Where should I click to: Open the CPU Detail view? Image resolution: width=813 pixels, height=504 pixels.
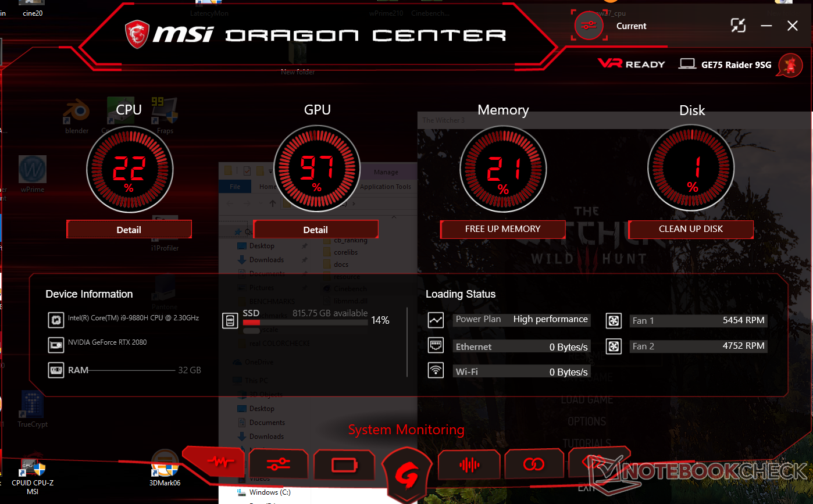tap(129, 230)
